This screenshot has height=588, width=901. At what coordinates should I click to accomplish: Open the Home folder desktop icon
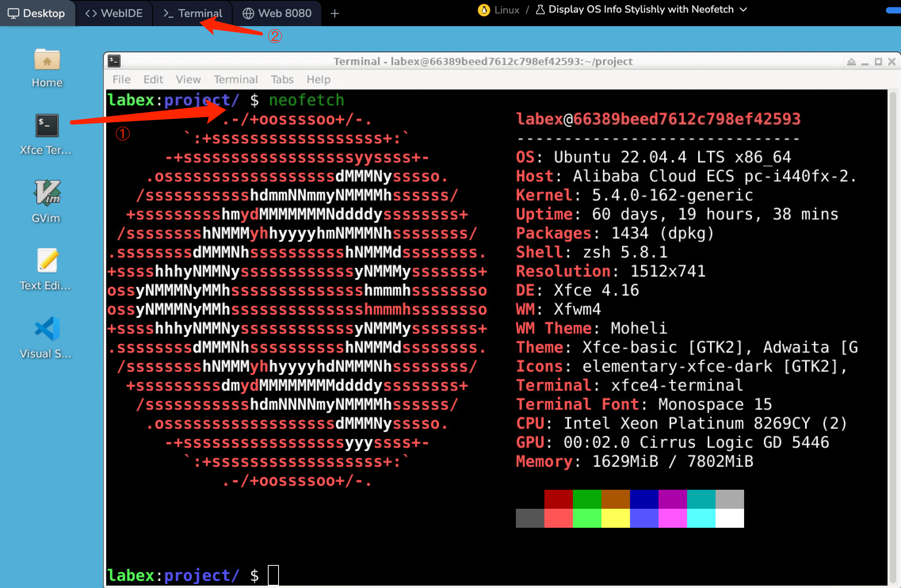pos(47,68)
